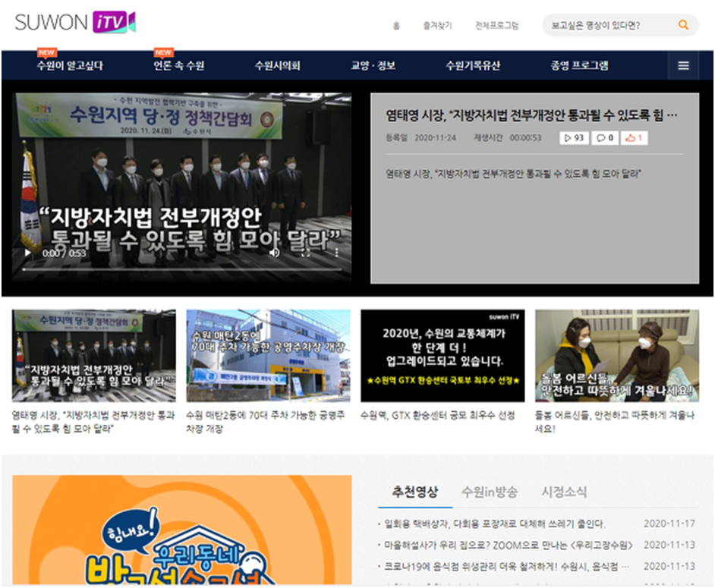Open the 언론 속 수원 menu
The width and height of the screenshot is (715, 588).
[179, 66]
